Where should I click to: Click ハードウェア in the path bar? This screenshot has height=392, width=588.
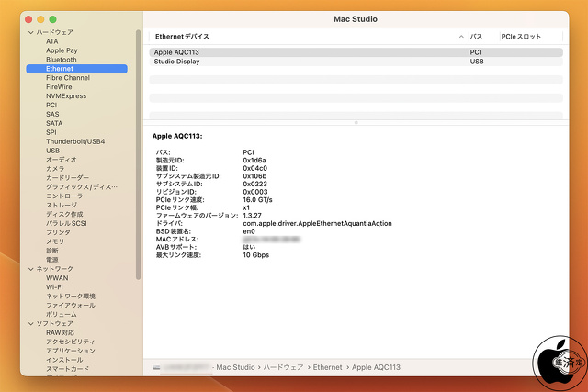click(283, 367)
